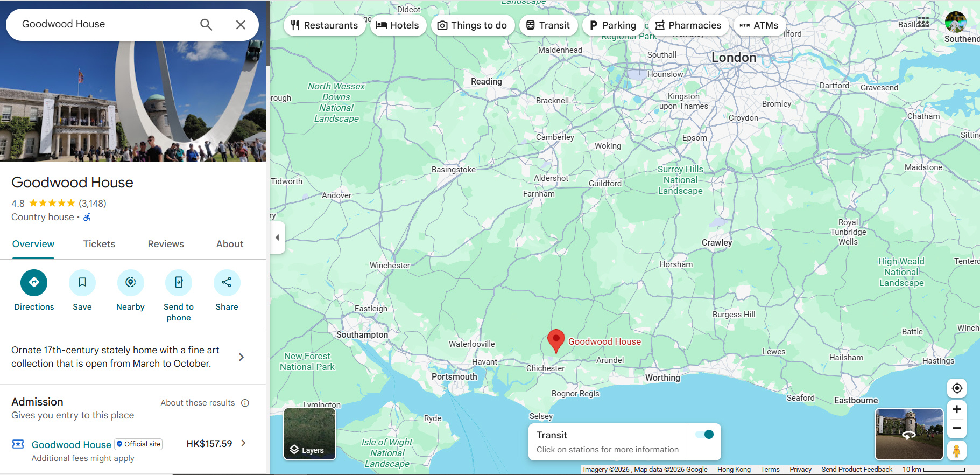Click the search magnifier icon
The width and height of the screenshot is (980, 475).
coord(206,24)
